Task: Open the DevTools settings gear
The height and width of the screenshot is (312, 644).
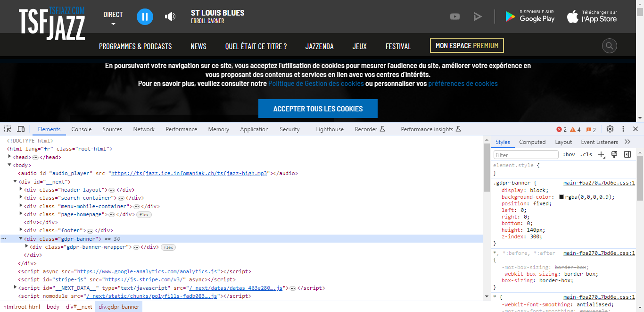Action: pos(610,129)
